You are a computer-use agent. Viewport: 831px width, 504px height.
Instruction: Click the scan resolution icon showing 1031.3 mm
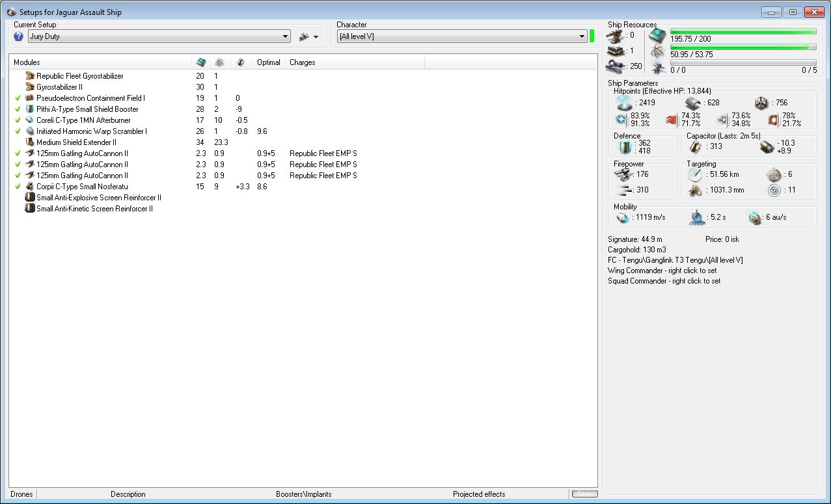point(696,190)
